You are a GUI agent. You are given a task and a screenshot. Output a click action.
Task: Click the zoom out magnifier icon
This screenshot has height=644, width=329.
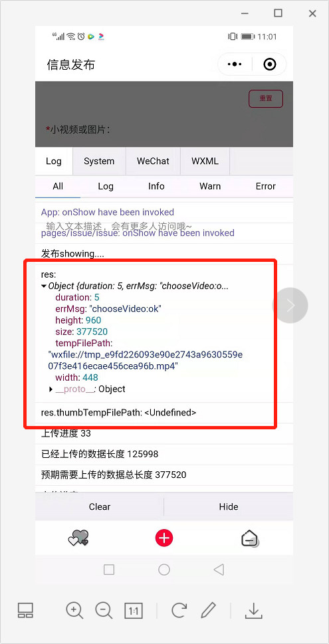(x=104, y=610)
